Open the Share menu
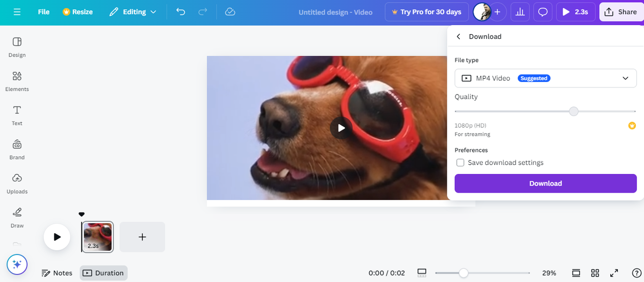The width and height of the screenshot is (644, 282). pyautogui.click(x=621, y=12)
